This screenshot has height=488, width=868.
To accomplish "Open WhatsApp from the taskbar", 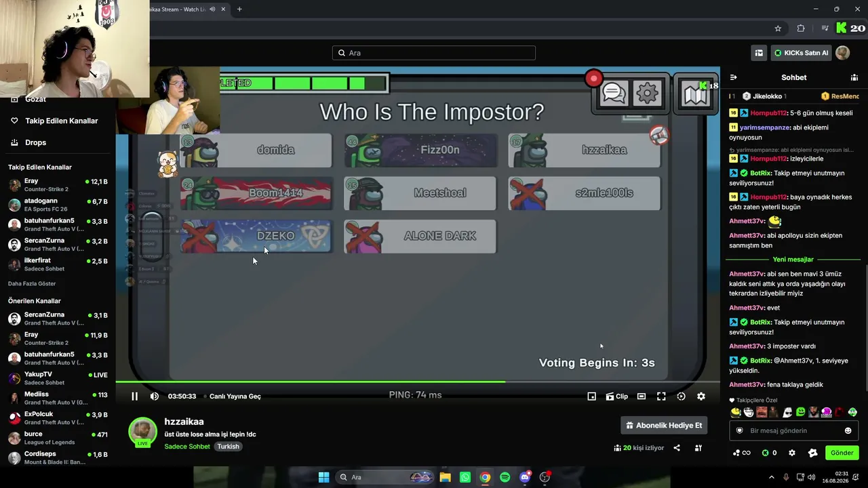I will pyautogui.click(x=465, y=477).
